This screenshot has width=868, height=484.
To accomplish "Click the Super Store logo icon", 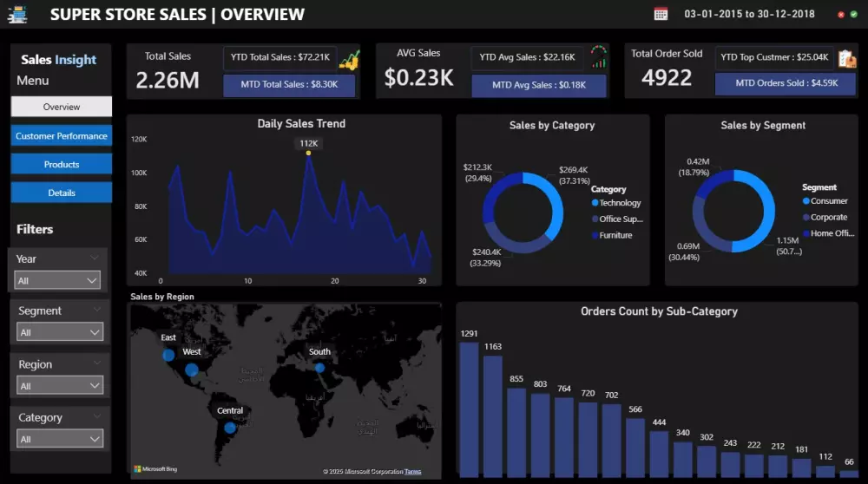I will [17, 15].
